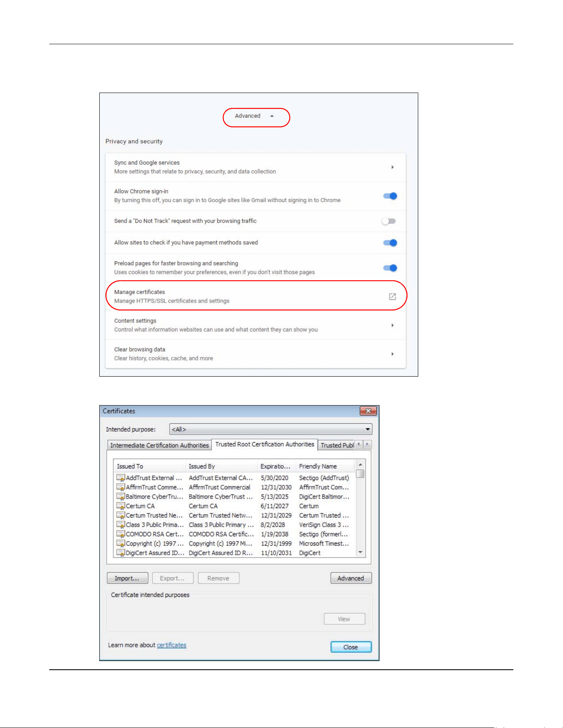Select Baltimore CyberTrust certificate icon

pos(121,496)
